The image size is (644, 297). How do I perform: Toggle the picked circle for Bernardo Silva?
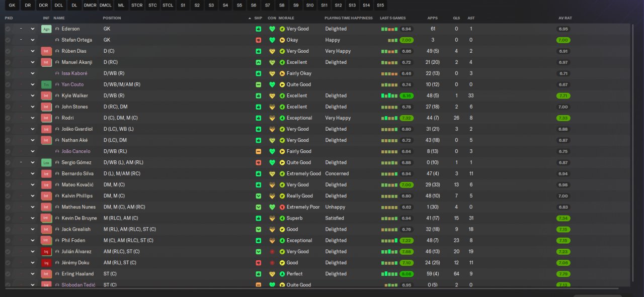[x=8, y=174]
